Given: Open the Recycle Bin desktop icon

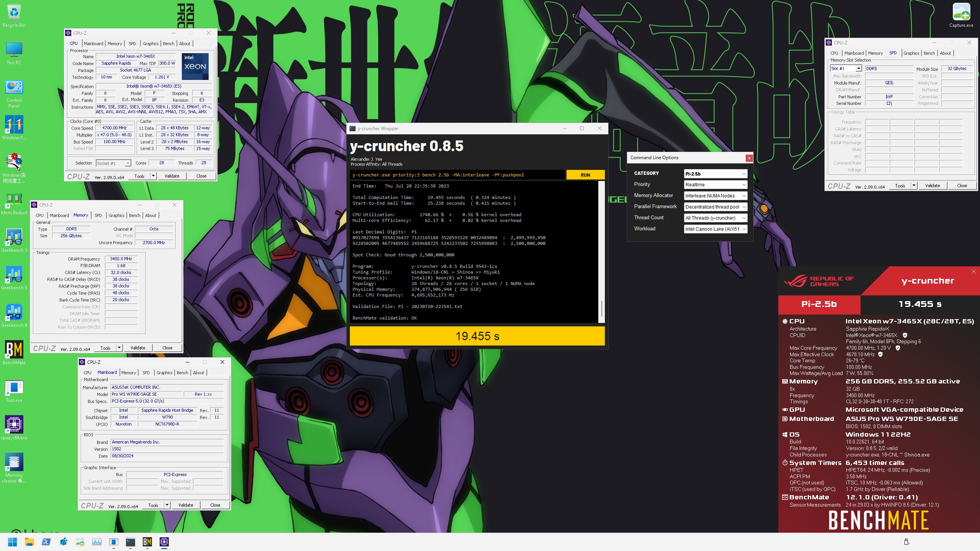Looking at the screenshot, I should pyautogui.click(x=14, y=16).
